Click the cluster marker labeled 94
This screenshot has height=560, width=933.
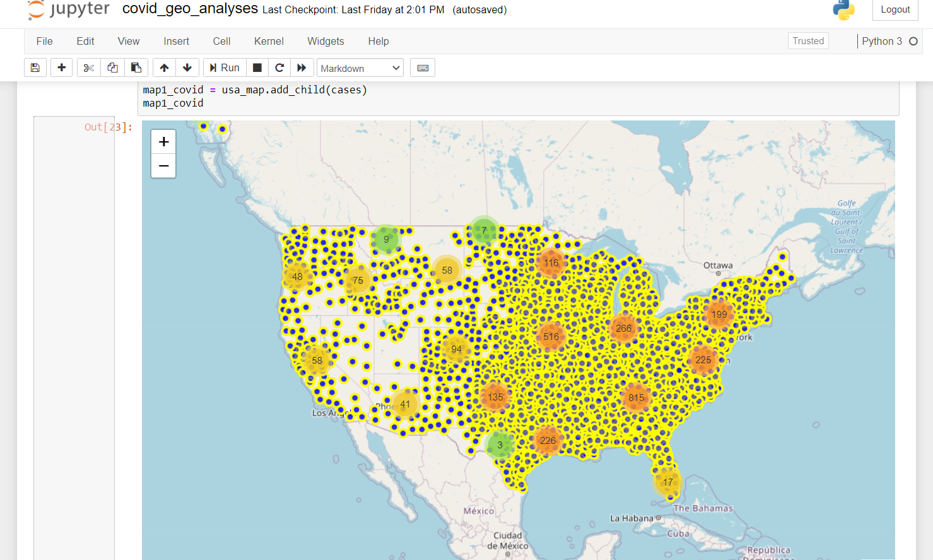click(x=457, y=349)
